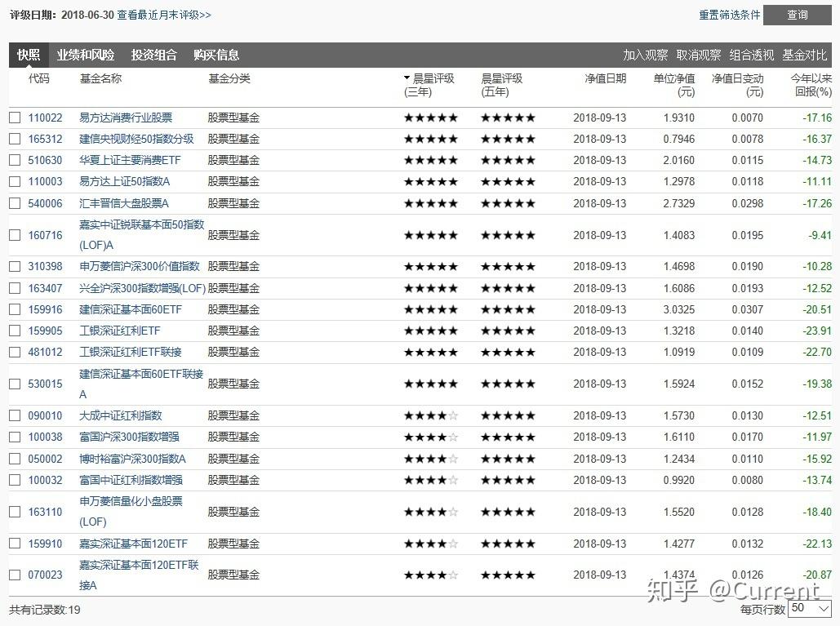Select checkbox for fund 159916
The height and width of the screenshot is (626, 840).
tap(15, 309)
